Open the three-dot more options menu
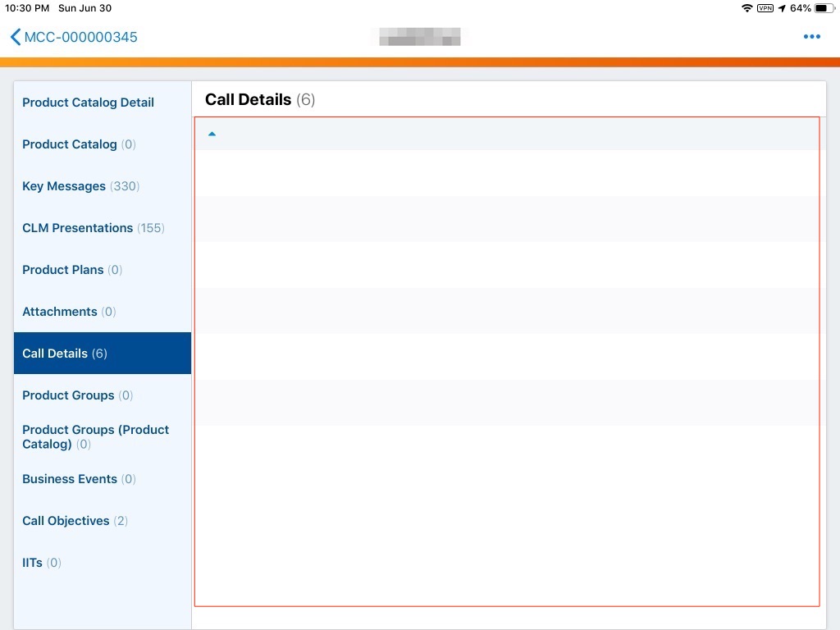 (811, 37)
